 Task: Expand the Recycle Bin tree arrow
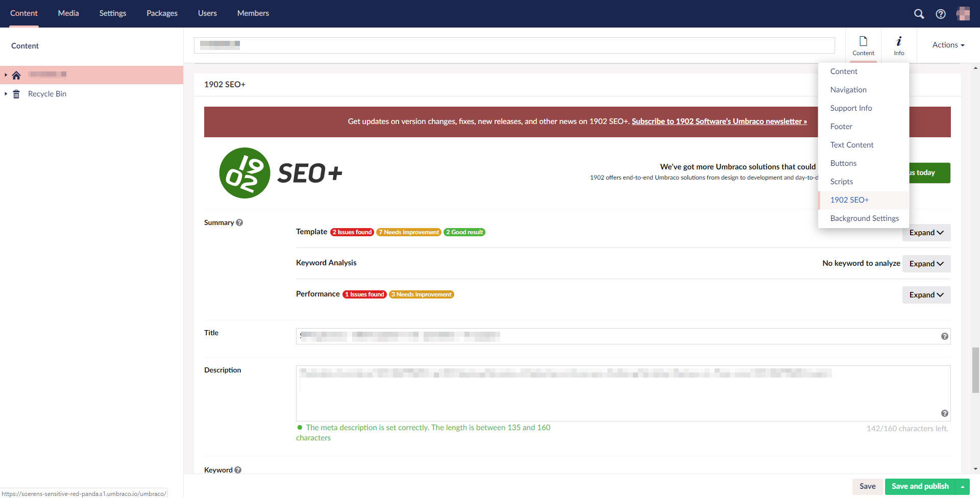click(6, 94)
